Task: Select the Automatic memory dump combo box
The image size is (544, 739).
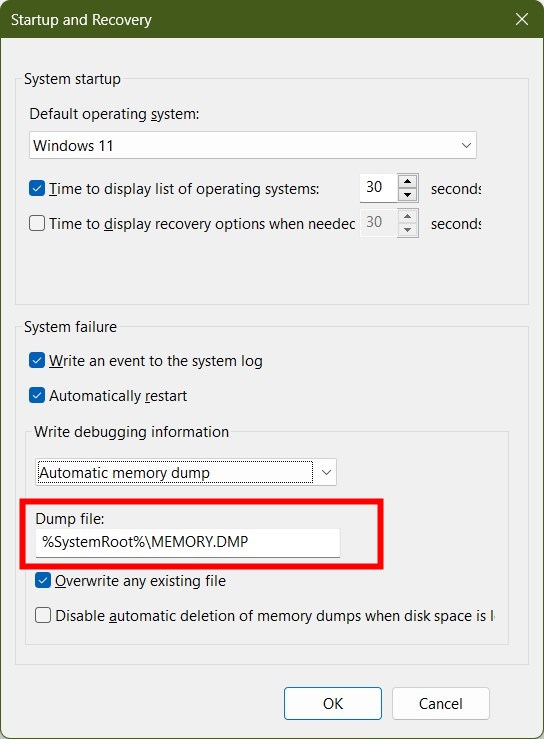Action: (186, 472)
